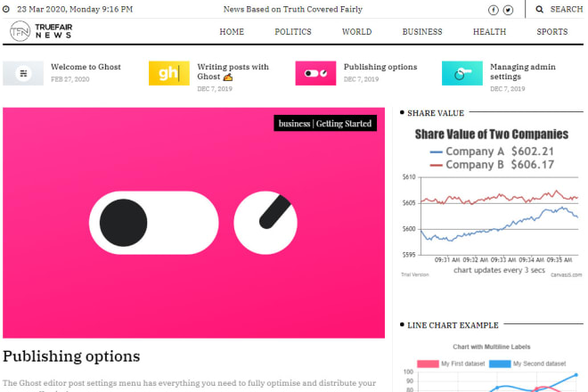
Task: Open search via magnifier icon
Action: point(540,9)
